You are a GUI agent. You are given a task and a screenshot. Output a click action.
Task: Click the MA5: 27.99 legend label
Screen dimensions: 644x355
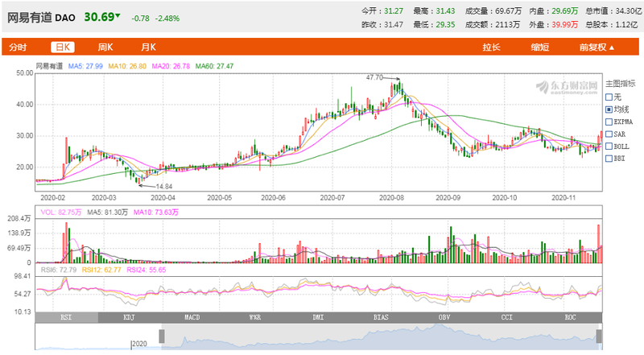coord(85,66)
